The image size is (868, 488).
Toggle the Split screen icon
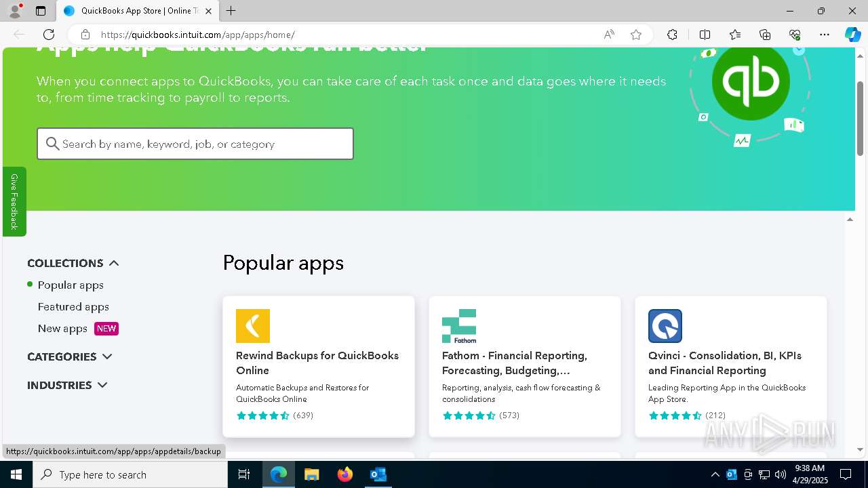tap(705, 35)
